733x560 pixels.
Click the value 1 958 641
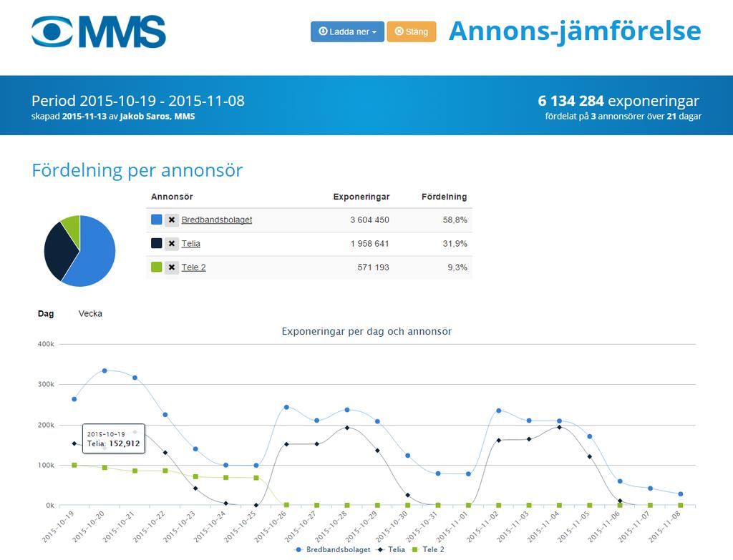[370, 243]
